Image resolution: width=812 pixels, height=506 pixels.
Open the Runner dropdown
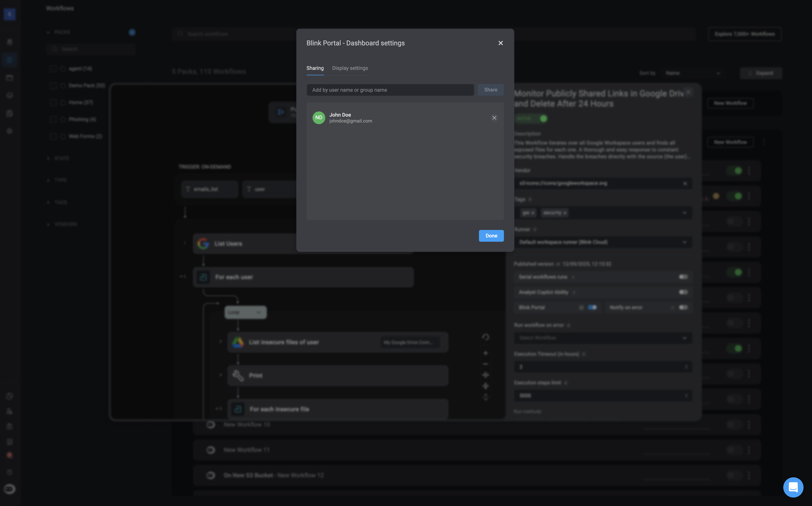pos(602,242)
